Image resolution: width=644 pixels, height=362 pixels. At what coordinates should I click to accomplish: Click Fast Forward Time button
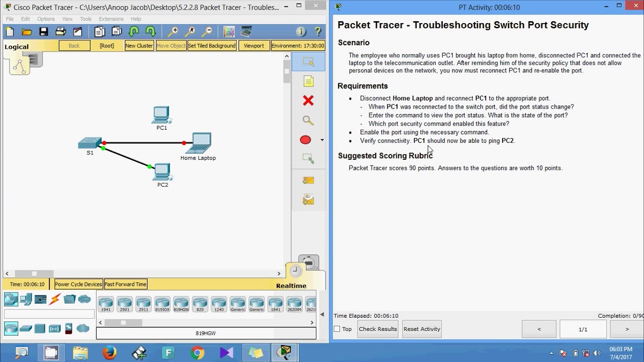(126, 284)
